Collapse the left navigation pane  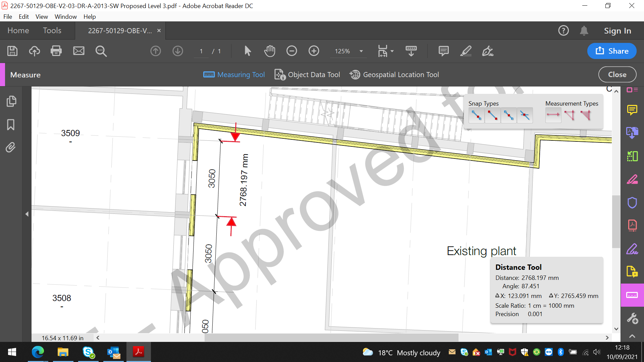(x=27, y=214)
